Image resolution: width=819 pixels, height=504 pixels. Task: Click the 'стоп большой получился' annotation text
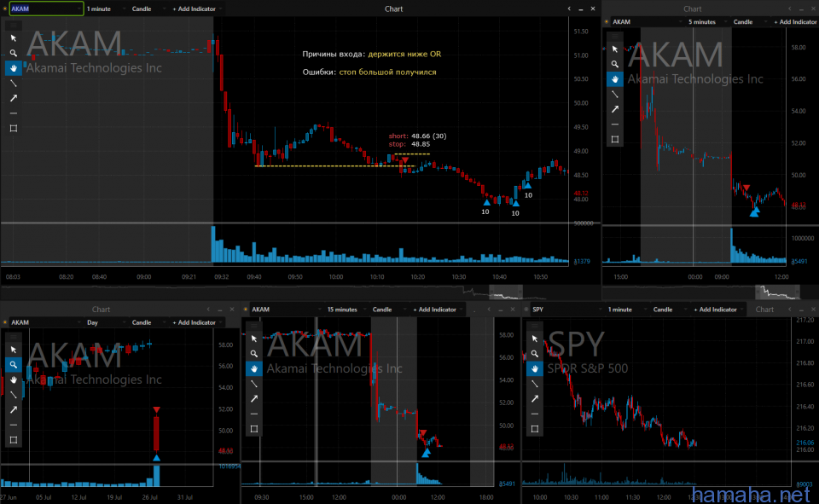pos(387,72)
